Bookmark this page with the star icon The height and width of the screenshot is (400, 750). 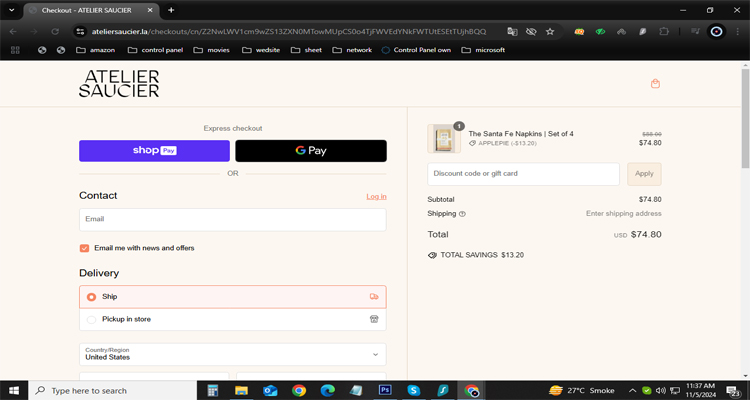pyautogui.click(x=550, y=32)
